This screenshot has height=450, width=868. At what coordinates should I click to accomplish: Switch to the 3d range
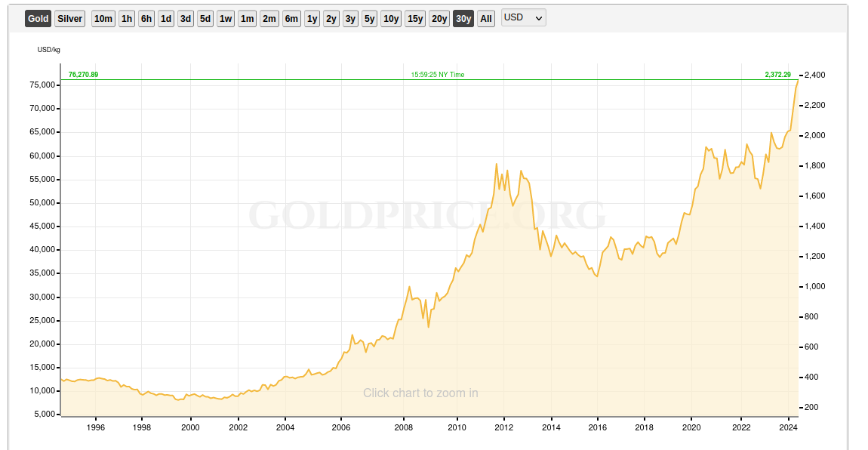click(x=186, y=19)
